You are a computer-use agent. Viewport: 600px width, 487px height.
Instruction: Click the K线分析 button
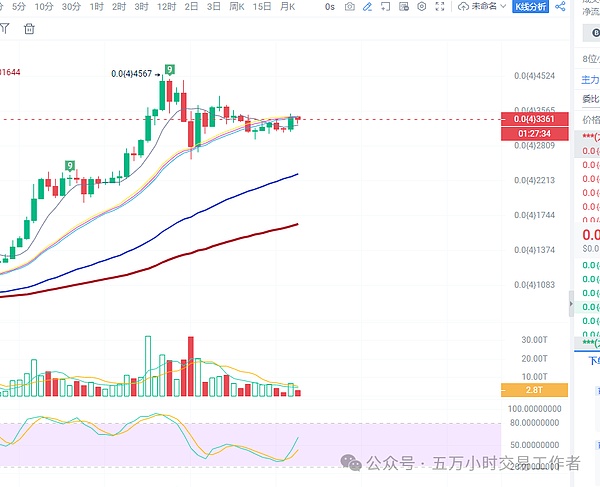coord(530,7)
